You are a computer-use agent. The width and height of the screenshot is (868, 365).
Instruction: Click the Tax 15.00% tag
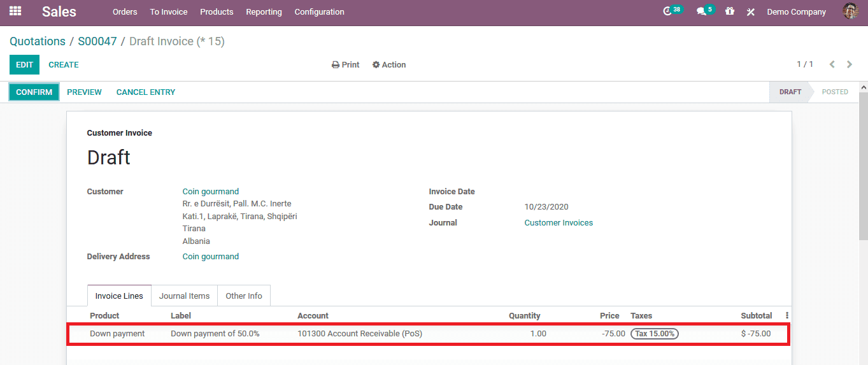click(655, 333)
